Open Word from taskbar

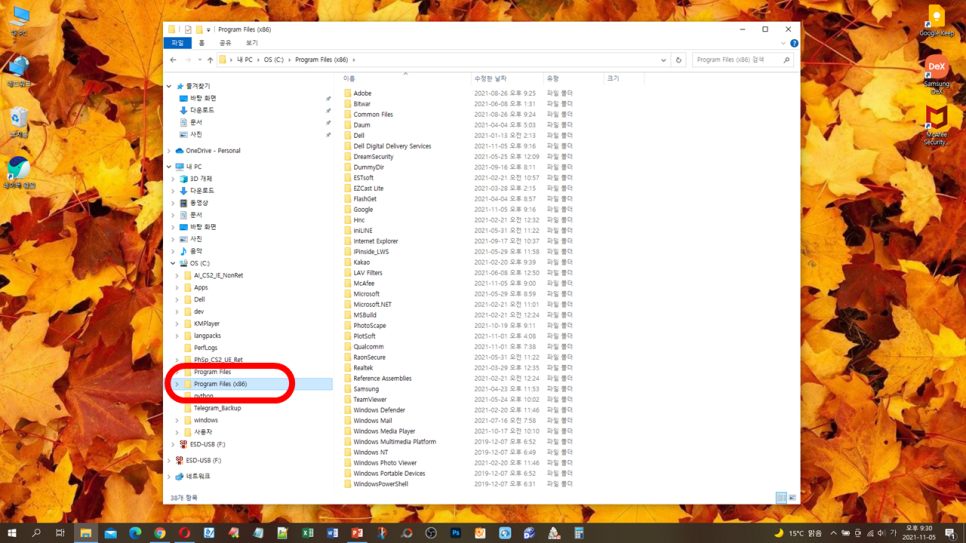(x=332, y=533)
